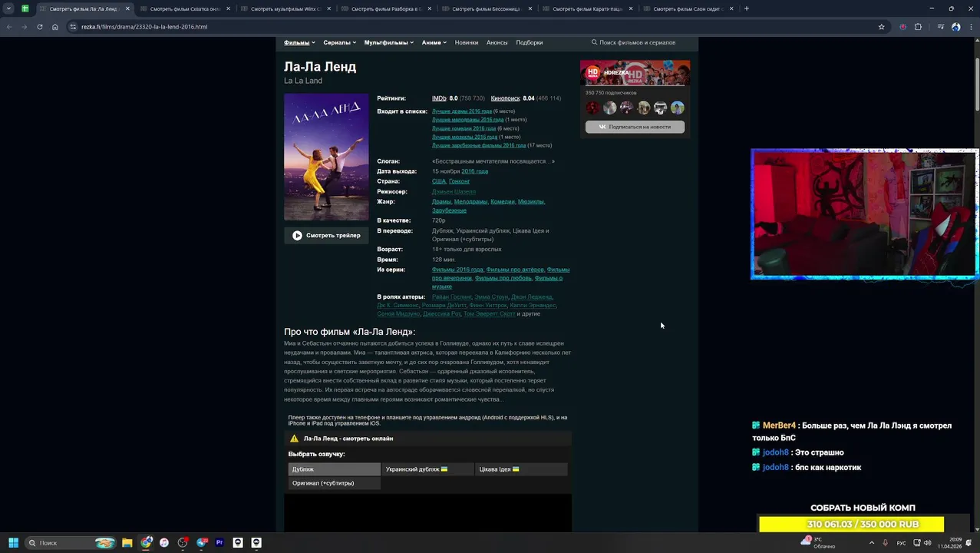The width and height of the screenshot is (980, 553).
Task: Switch to the Бессонница film tab
Action: click(x=487, y=8)
